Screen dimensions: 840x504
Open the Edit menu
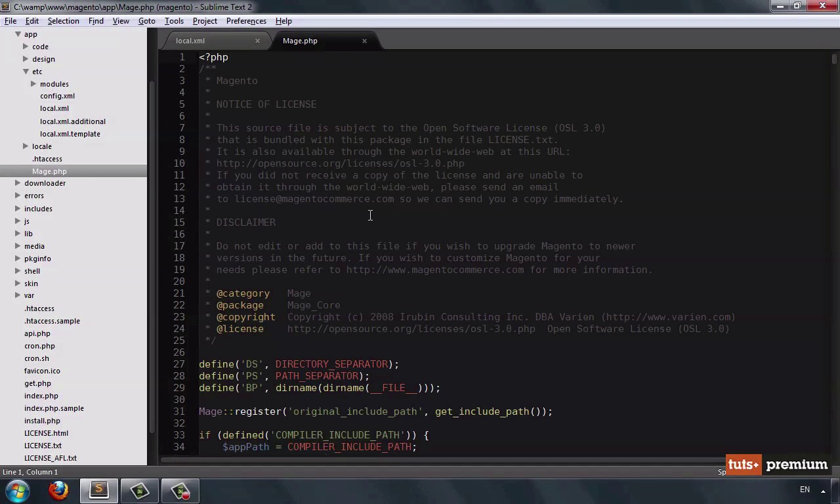point(31,21)
